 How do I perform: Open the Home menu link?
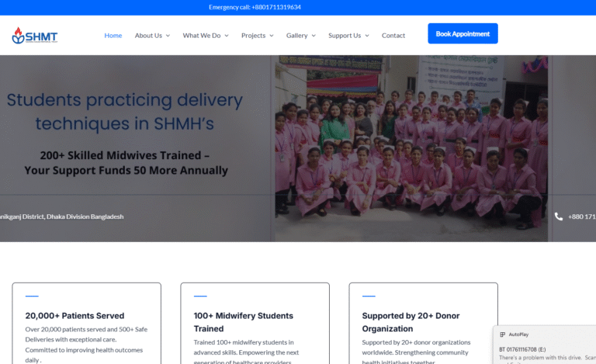pyautogui.click(x=113, y=36)
